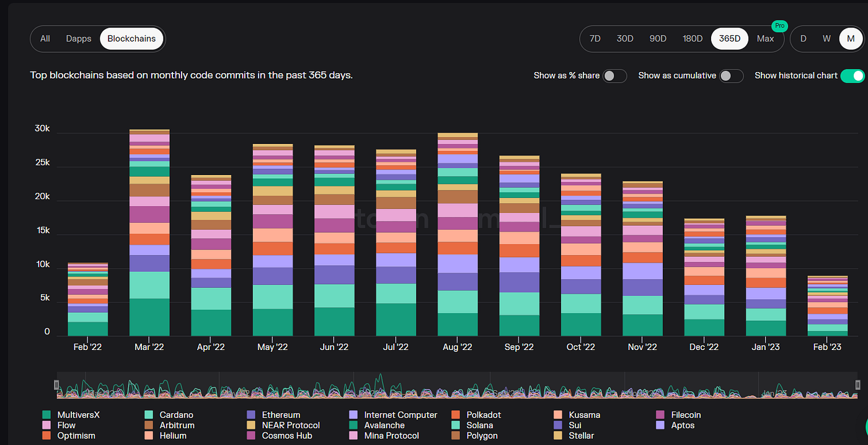The width and height of the screenshot is (868, 445).
Task: Click the Jun '22 stacked bar
Action: pos(334,241)
